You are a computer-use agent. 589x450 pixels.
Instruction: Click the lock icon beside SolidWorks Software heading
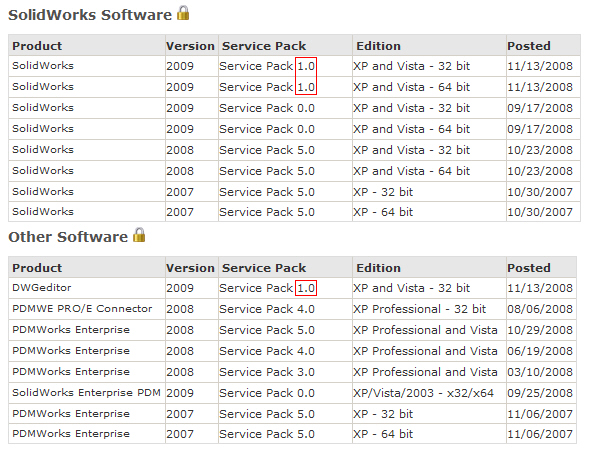183,13
